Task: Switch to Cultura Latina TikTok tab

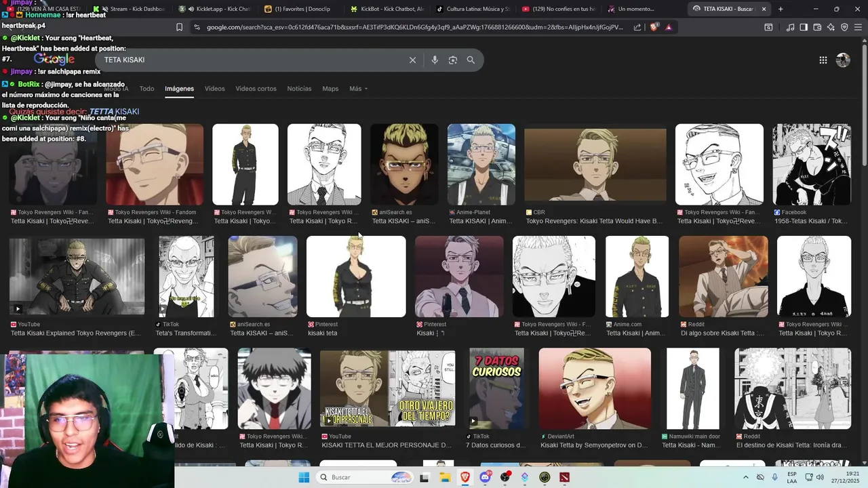Action: click(x=473, y=9)
